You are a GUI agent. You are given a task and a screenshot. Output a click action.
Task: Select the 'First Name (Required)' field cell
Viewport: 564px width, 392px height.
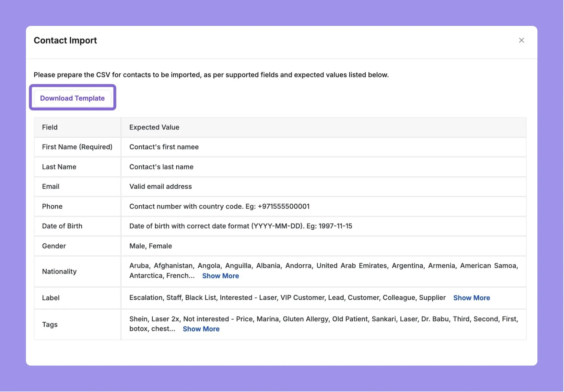click(x=77, y=147)
